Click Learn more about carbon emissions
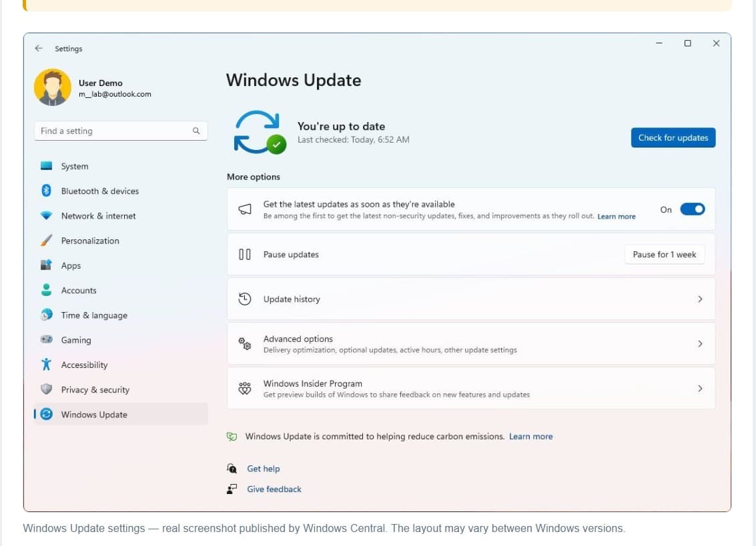Image resolution: width=756 pixels, height=546 pixels. point(531,436)
